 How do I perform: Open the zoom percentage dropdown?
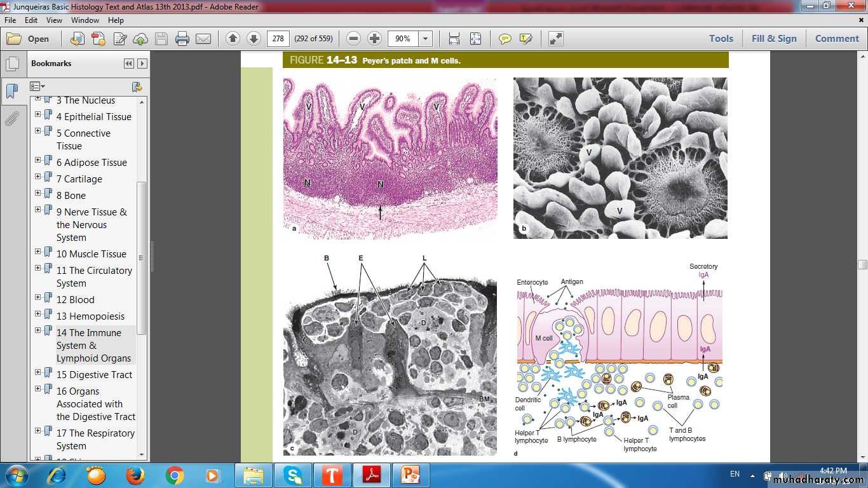[425, 39]
